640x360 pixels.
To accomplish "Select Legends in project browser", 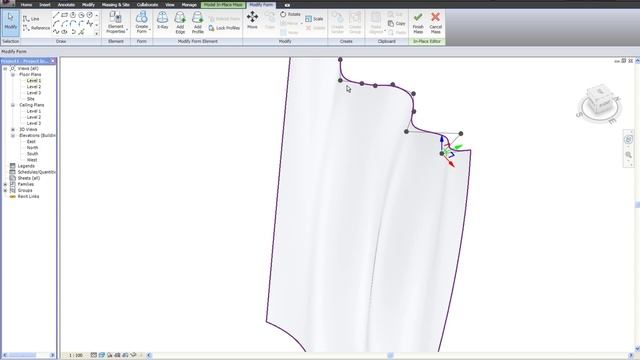I will (26, 166).
